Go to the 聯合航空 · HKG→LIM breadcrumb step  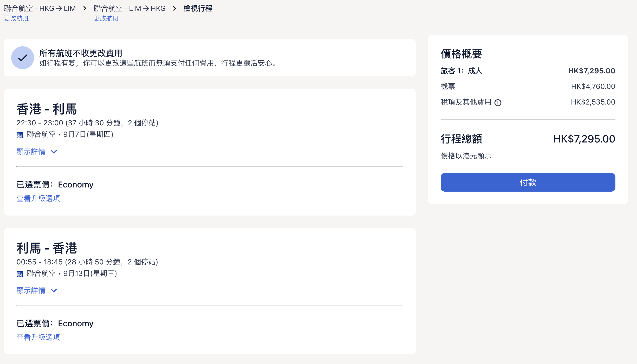click(40, 9)
